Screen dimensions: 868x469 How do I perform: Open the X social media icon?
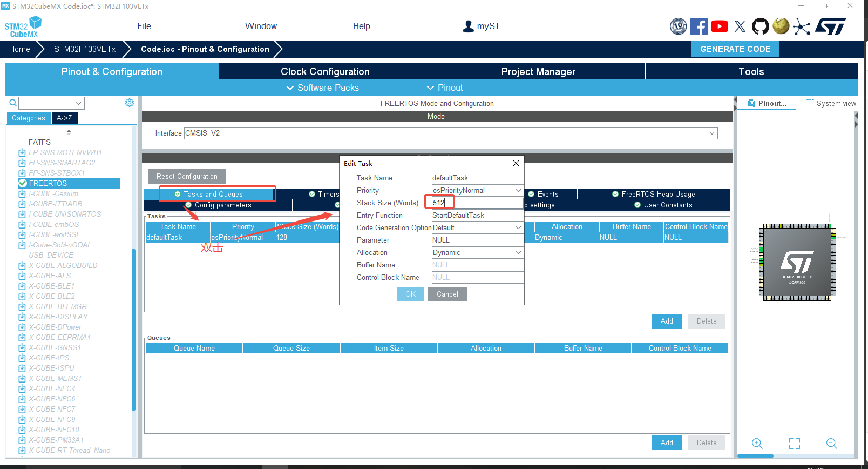tap(740, 26)
